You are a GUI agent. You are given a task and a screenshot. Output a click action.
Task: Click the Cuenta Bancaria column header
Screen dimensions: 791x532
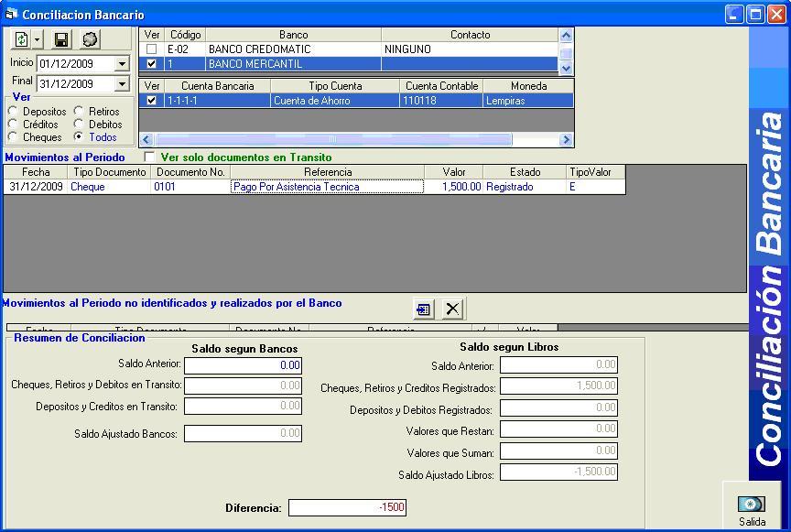click(217, 86)
